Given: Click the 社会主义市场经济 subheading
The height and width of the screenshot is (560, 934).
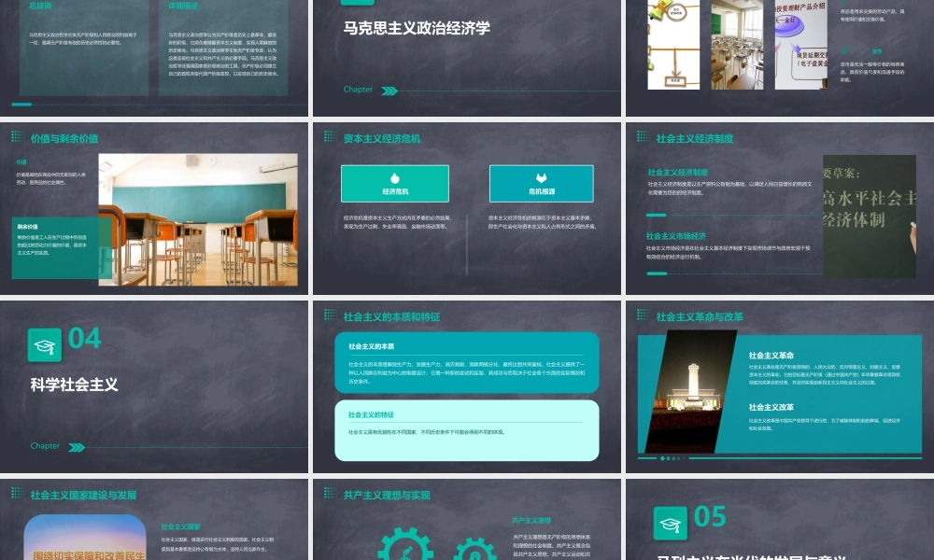Looking at the screenshot, I should 676,236.
